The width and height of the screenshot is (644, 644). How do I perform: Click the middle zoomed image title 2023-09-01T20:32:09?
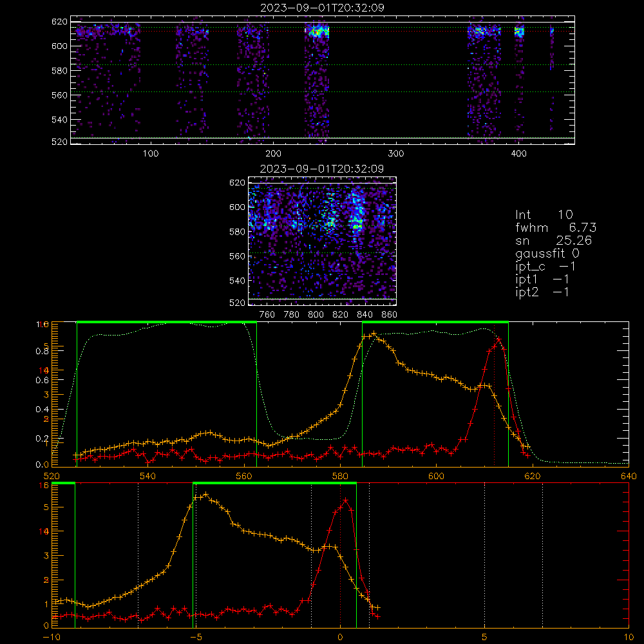pos(322,169)
